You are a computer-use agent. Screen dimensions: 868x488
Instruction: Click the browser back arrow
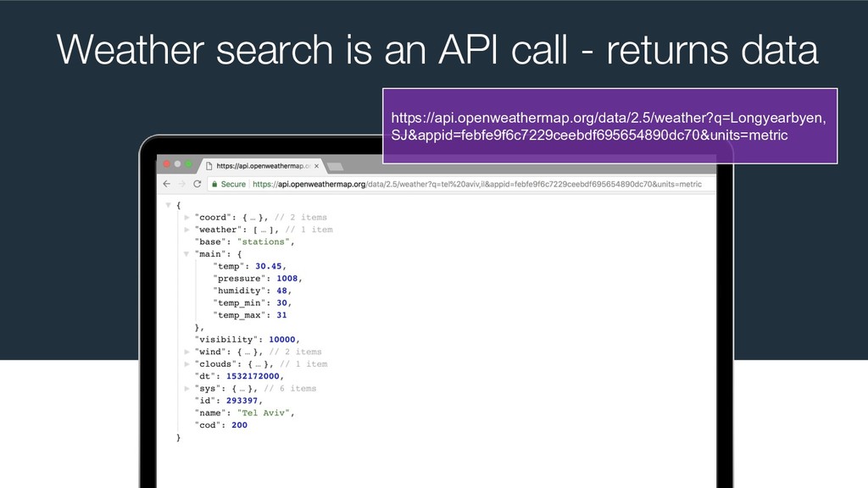[x=167, y=184]
